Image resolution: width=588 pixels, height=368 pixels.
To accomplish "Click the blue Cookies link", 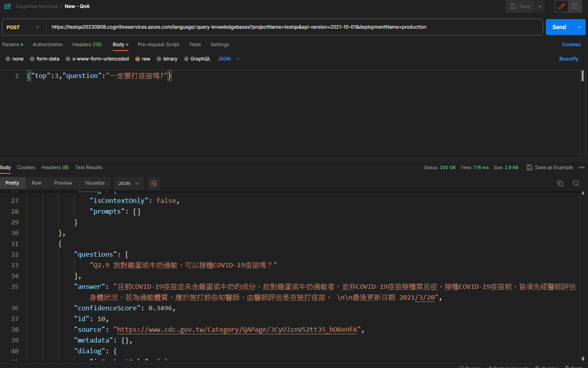I will click(x=571, y=45).
